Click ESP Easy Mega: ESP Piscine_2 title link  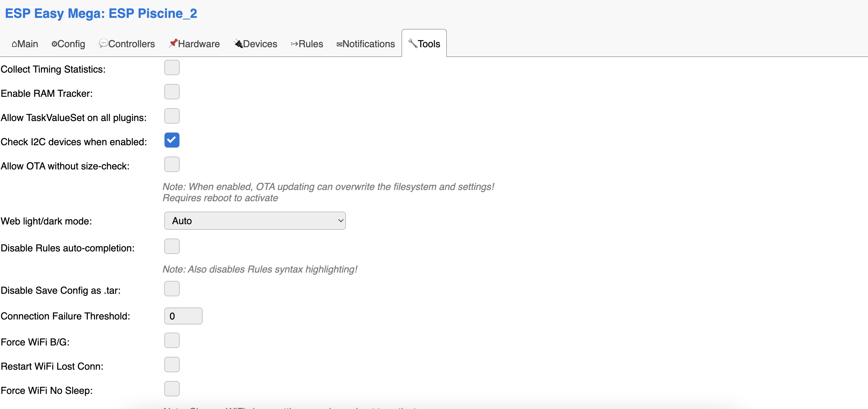coord(101,14)
